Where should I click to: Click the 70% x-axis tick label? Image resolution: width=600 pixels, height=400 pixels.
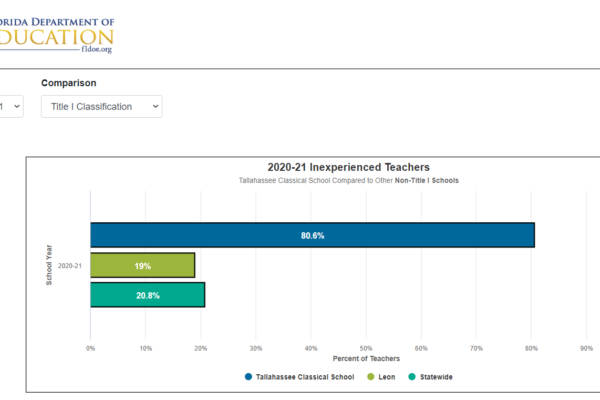point(476,348)
